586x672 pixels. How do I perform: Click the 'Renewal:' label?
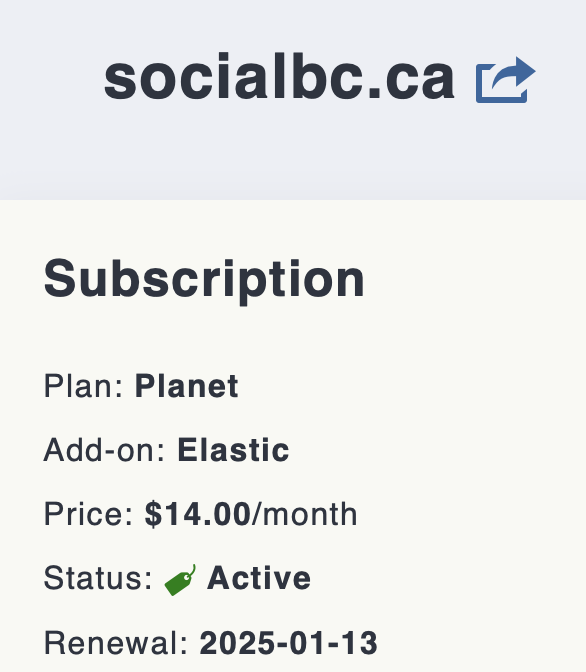coord(116,643)
